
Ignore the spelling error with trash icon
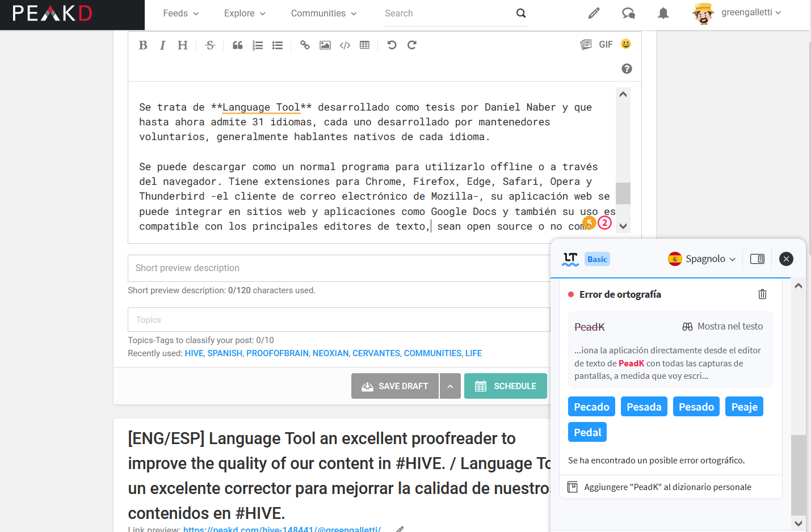(762, 294)
